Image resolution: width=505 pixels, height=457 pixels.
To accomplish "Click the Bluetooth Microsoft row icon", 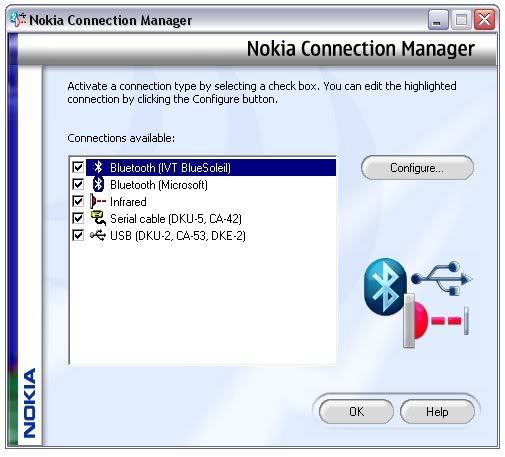I will (x=98, y=184).
